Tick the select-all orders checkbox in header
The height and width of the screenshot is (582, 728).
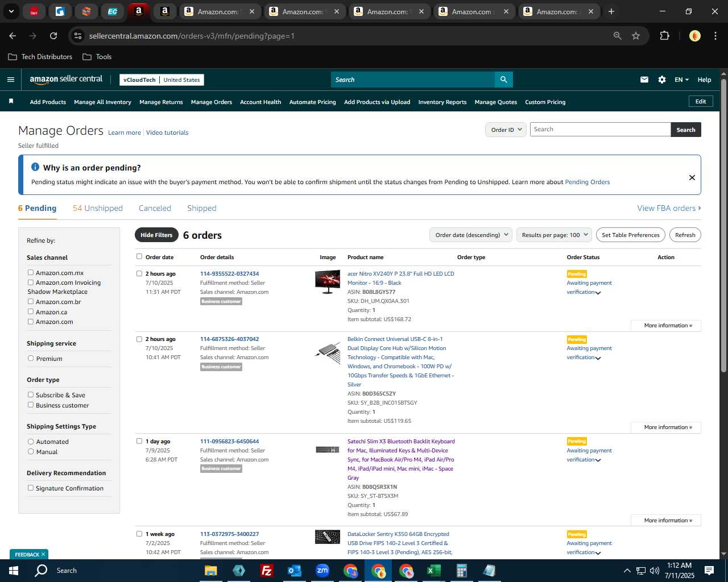tap(139, 257)
